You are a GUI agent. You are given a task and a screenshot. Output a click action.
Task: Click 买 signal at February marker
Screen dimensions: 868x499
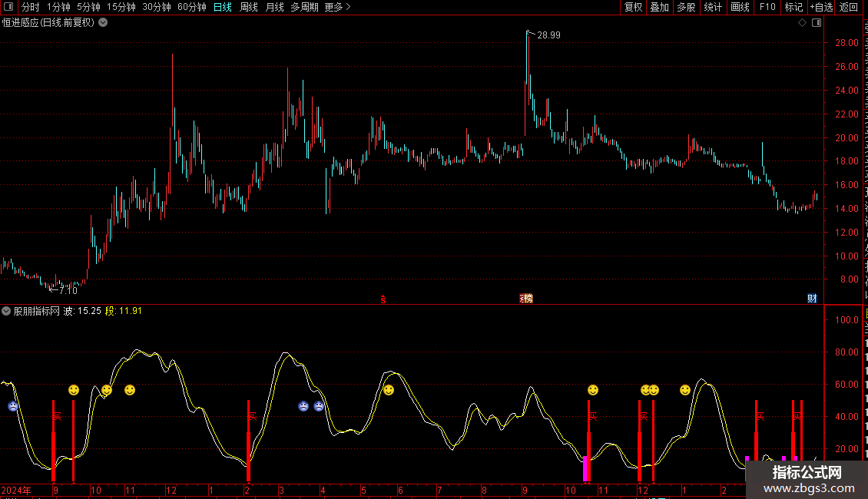coord(253,416)
